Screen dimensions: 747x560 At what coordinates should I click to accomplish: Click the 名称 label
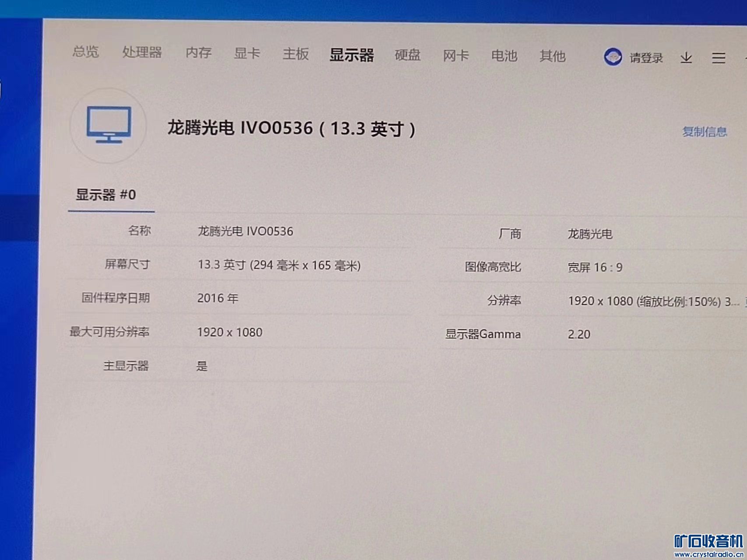point(140,230)
